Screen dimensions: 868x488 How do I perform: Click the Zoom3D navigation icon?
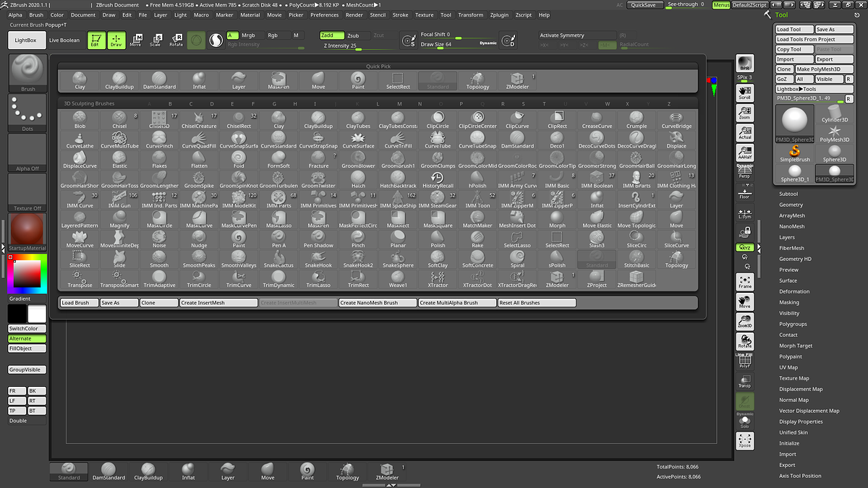tap(745, 322)
